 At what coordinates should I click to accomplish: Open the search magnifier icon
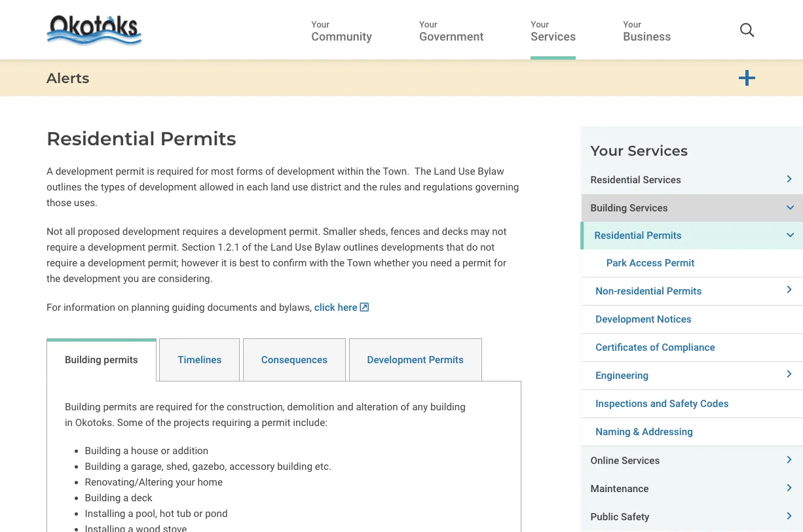pyautogui.click(x=747, y=30)
